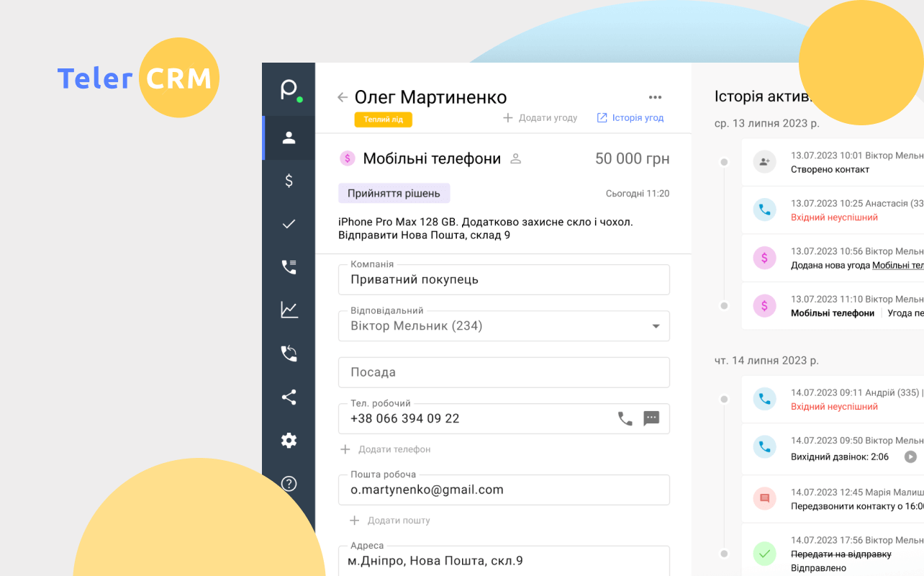
Task: Click Додати угоду button
Action: coord(540,117)
